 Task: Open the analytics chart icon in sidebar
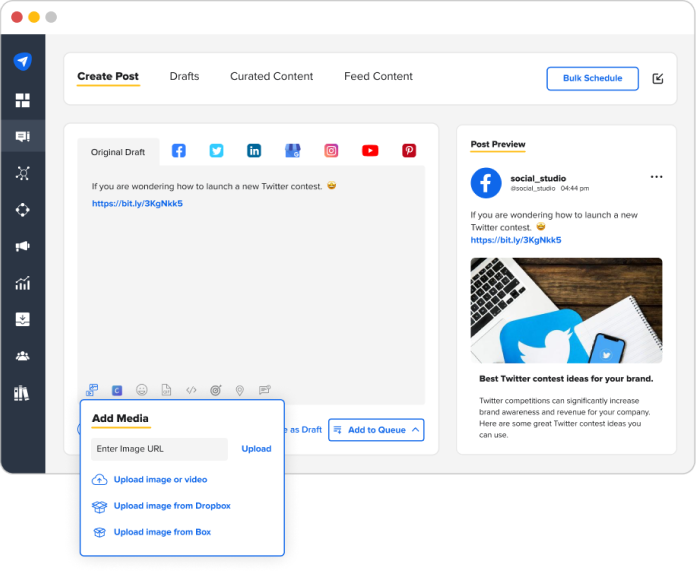tap(23, 283)
